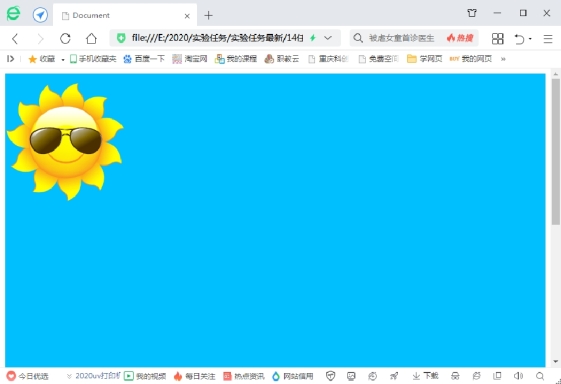This screenshot has width=561, height=384.
Task: Expand the address bar dropdown chevron
Action: pyautogui.click(x=328, y=38)
